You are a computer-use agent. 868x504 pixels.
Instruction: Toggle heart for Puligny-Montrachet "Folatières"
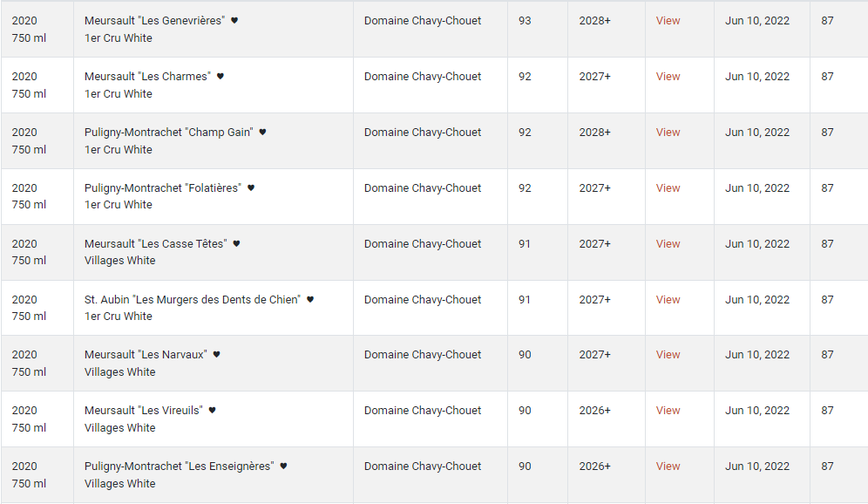pyautogui.click(x=251, y=188)
